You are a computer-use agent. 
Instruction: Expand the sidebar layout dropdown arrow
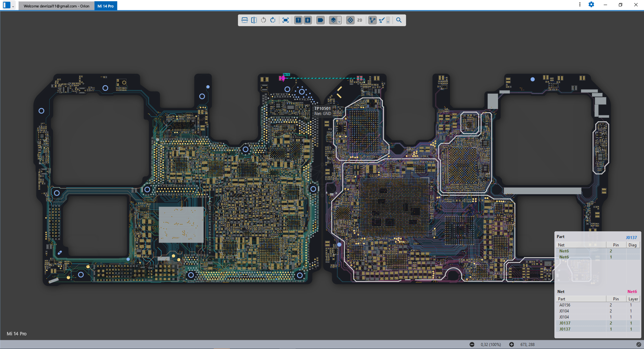point(13,6)
